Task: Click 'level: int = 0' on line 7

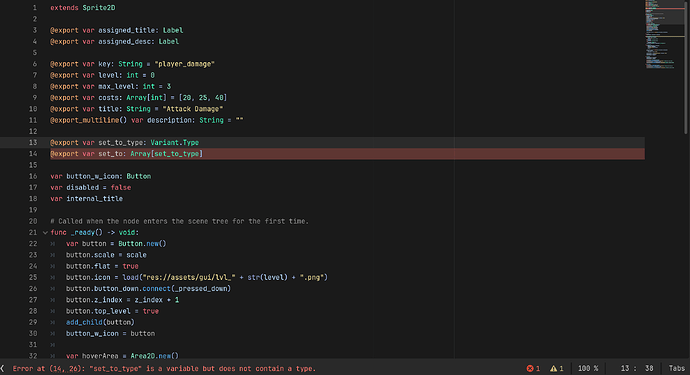Action: tap(126, 75)
